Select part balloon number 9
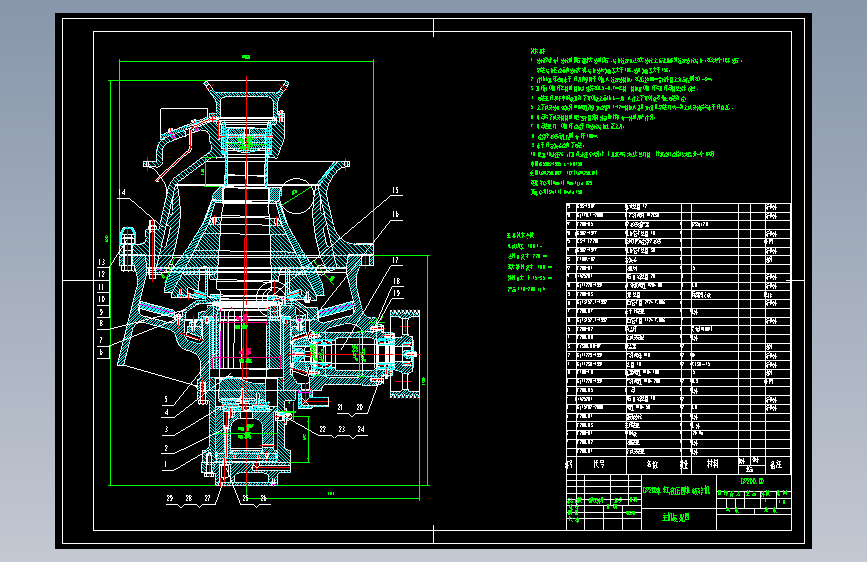The height and width of the screenshot is (562, 867). pos(101,312)
